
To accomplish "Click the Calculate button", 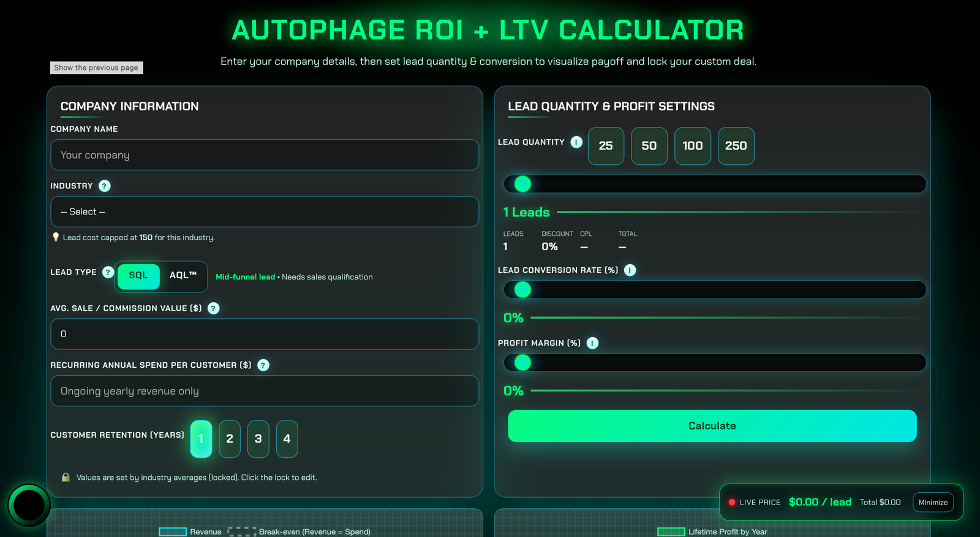I will 712,426.
